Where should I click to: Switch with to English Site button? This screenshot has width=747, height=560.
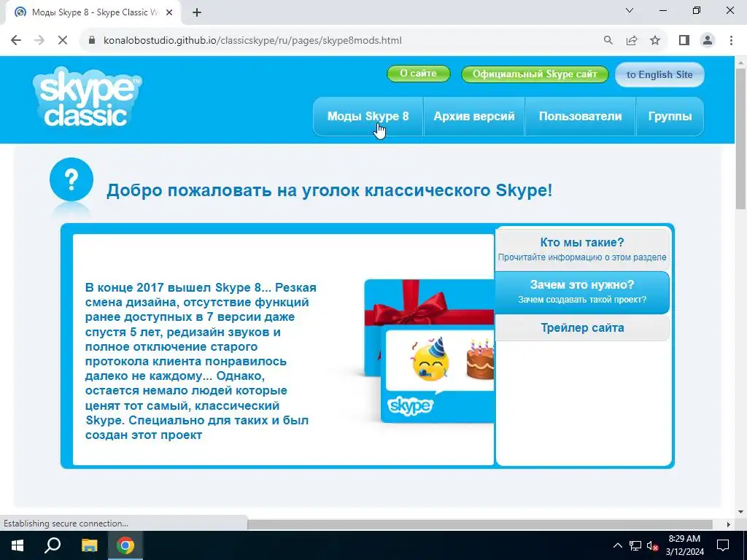(x=659, y=75)
